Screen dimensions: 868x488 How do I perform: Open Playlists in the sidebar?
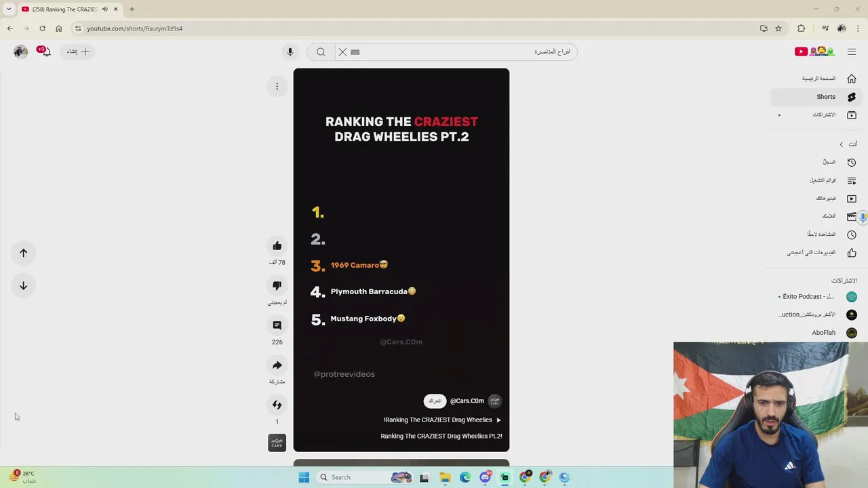pos(816,180)
